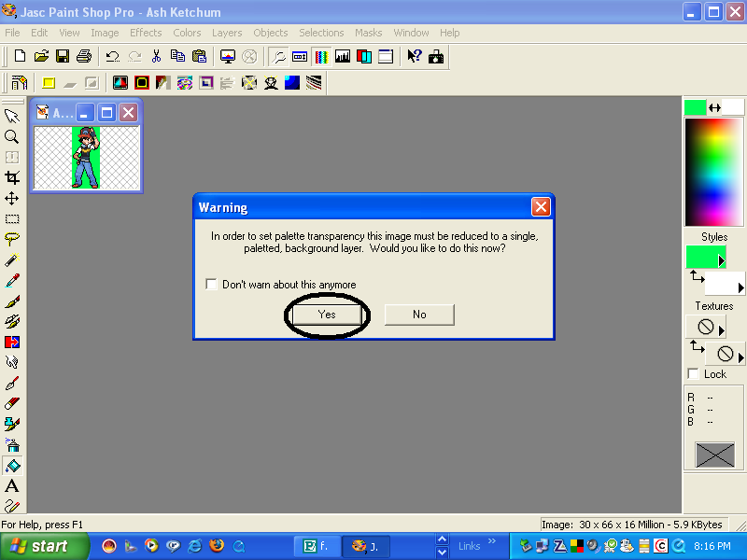Select the Eraser tool
This screenshot has width=747, height=560.
pyautogui.click(x=12, y=404)
